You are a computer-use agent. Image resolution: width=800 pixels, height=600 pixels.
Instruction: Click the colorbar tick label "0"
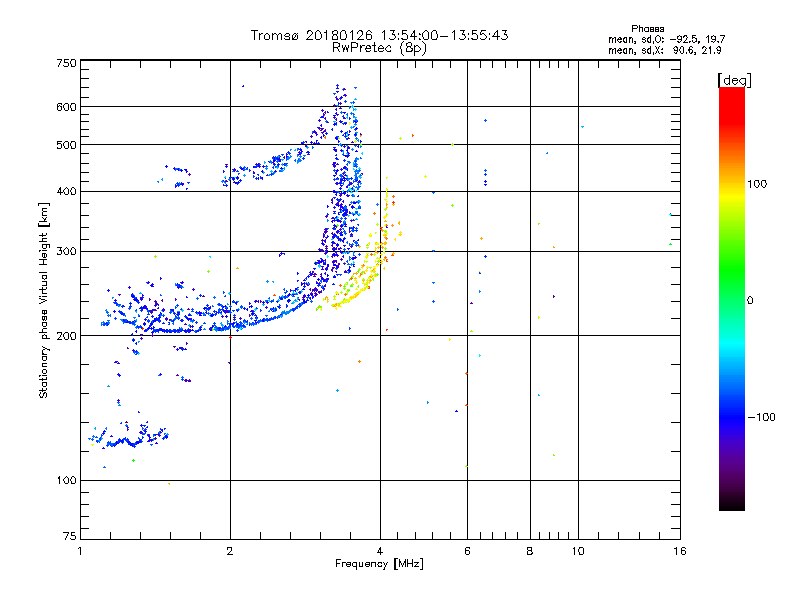pos(750,301)
